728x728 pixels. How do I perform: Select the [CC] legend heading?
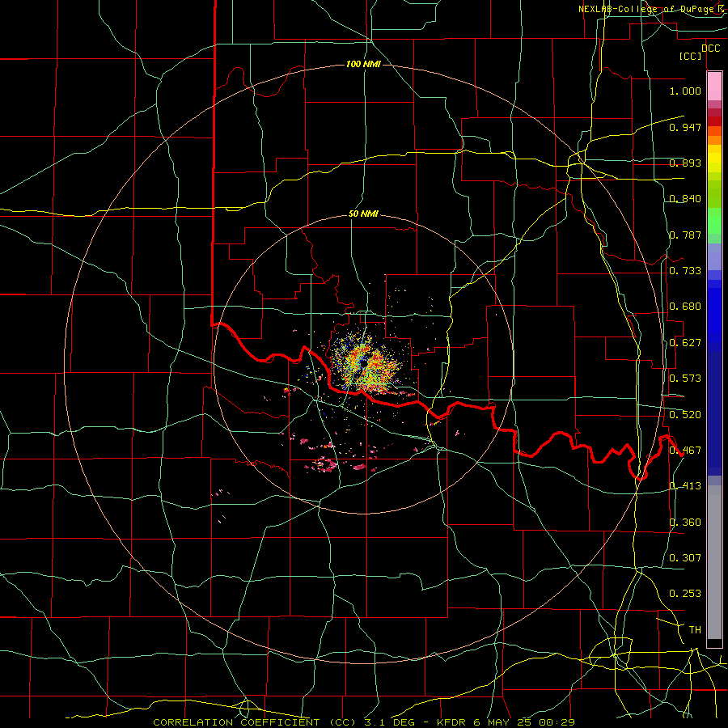[691, 56]
